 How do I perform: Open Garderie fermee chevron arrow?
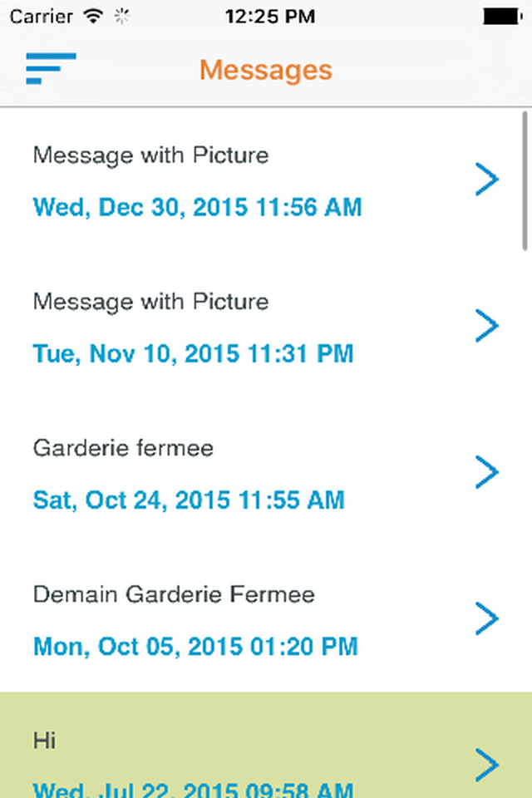[x=486, y=472]
